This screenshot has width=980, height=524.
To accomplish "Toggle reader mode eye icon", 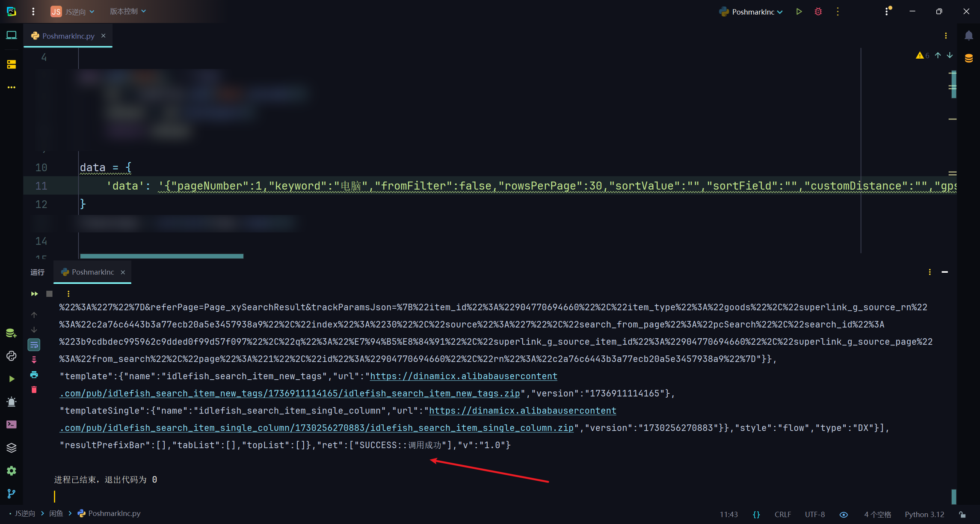I will tap(843, 514).
